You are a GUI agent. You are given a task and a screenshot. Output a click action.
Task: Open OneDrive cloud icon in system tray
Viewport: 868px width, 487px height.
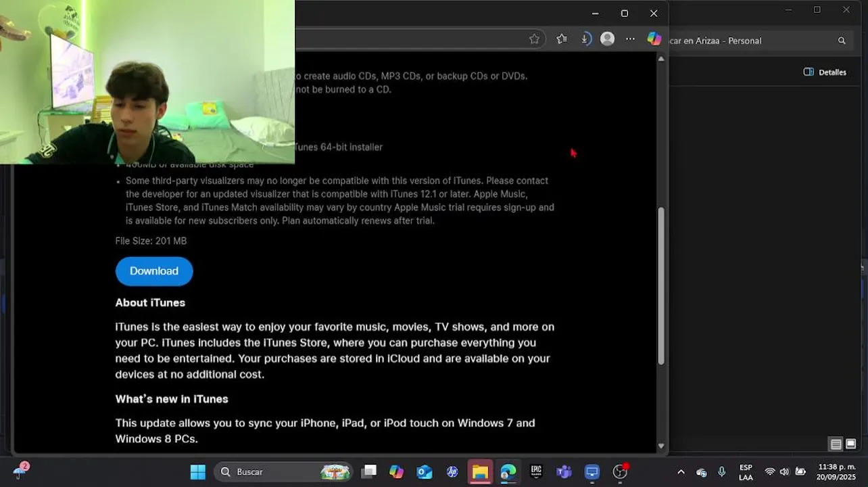point(701,472)
